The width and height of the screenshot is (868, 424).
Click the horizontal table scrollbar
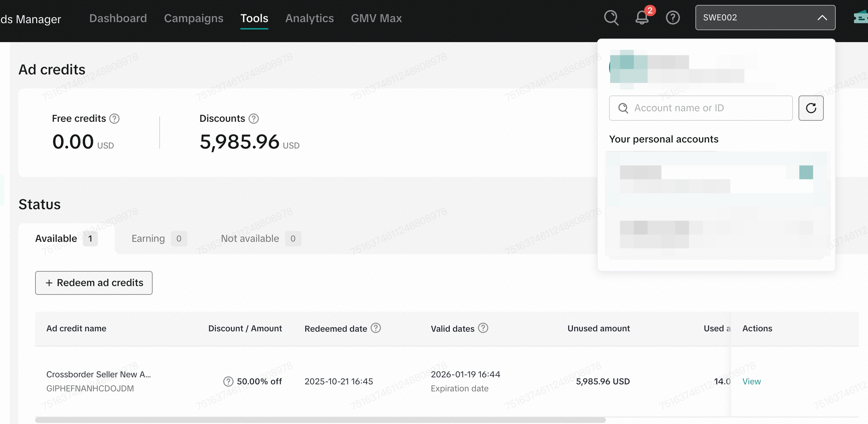pos(320,420)
